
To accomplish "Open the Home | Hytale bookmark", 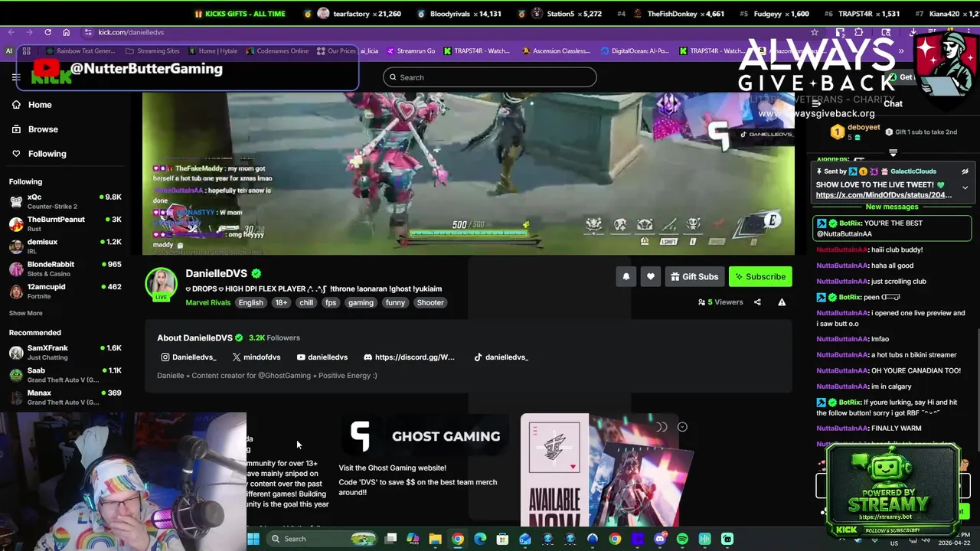I will (213, 51).
